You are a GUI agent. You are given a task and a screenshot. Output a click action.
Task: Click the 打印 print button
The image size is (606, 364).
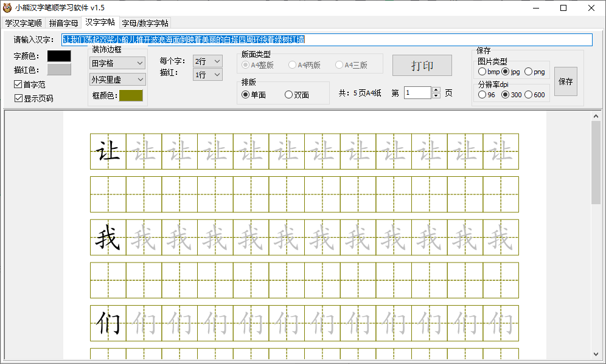[x=422, y=65]
